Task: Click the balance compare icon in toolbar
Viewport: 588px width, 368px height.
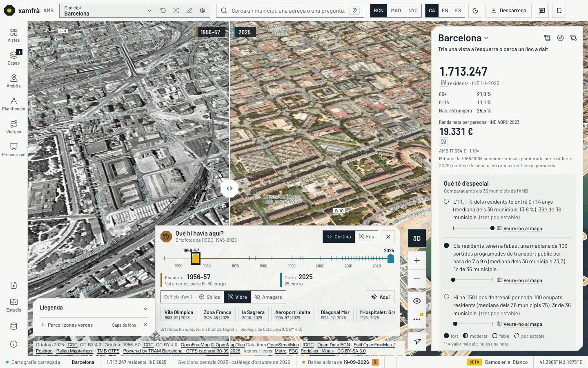Action: 202,11
